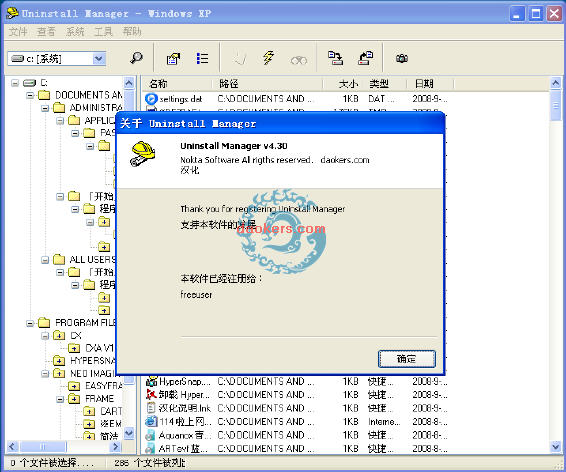Switch to list view with the bulleted-list icon
The image size is (566, 472).
click(x=202, y=58)
